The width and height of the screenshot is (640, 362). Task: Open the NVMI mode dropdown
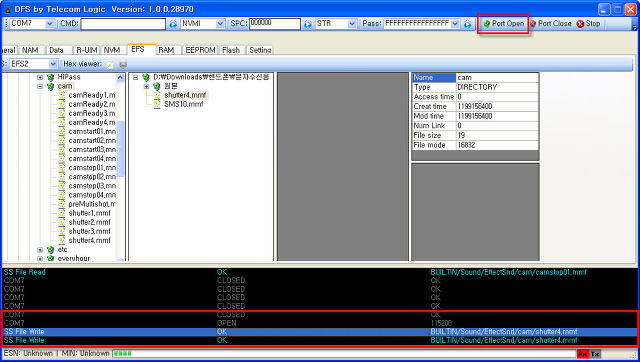tap(220, 24)
